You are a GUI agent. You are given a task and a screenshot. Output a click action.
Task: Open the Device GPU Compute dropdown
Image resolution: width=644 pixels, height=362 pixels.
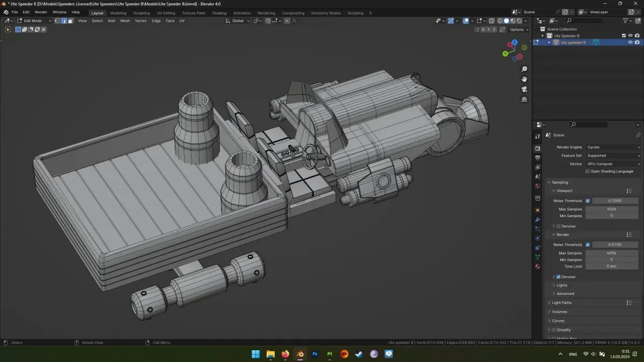coord(613,164)
